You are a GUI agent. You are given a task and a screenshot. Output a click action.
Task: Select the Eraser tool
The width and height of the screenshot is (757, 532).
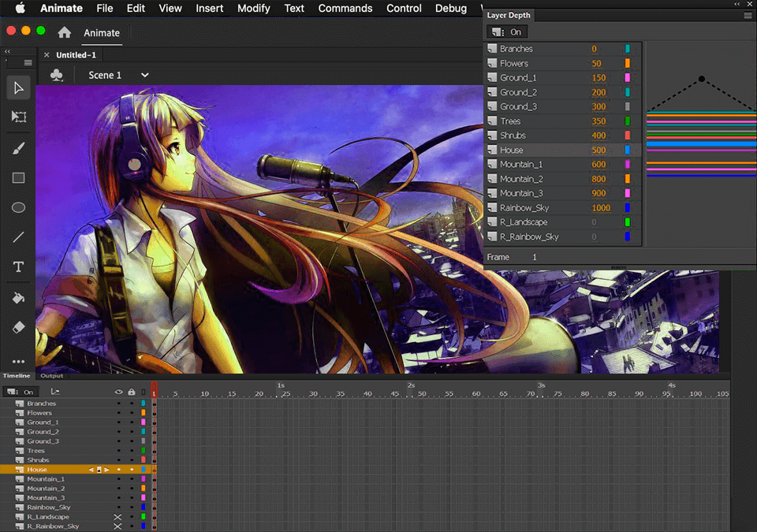tap(18, 327)
